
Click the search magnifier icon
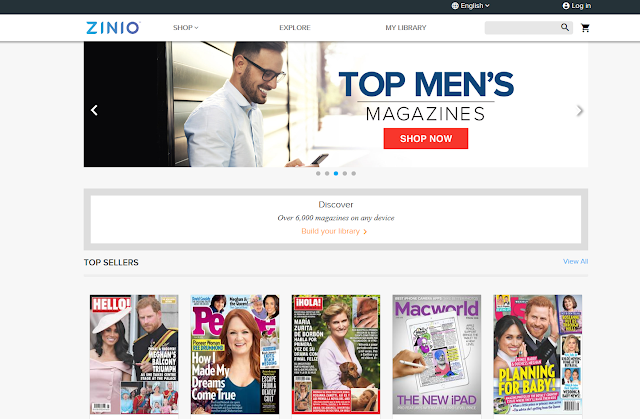pos(565,27)
